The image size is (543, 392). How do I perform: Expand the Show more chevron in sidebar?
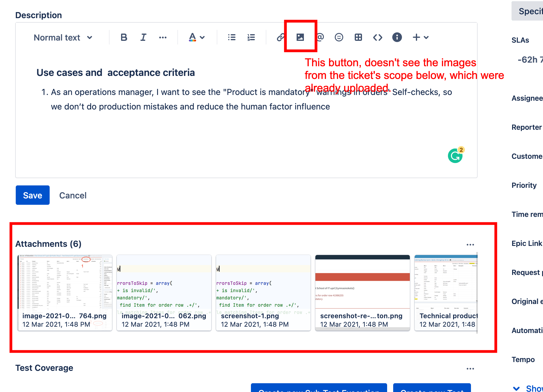click(x=516, y=388)
